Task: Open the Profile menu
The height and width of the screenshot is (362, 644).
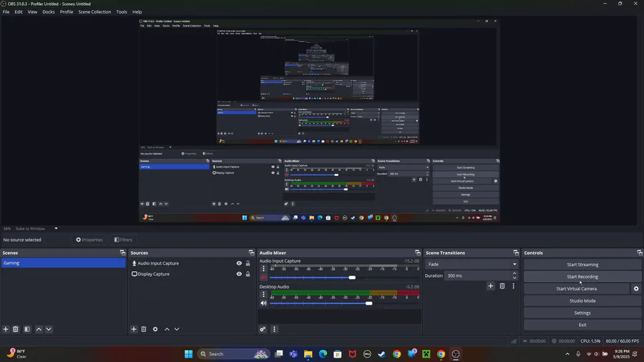Action: 67,12
